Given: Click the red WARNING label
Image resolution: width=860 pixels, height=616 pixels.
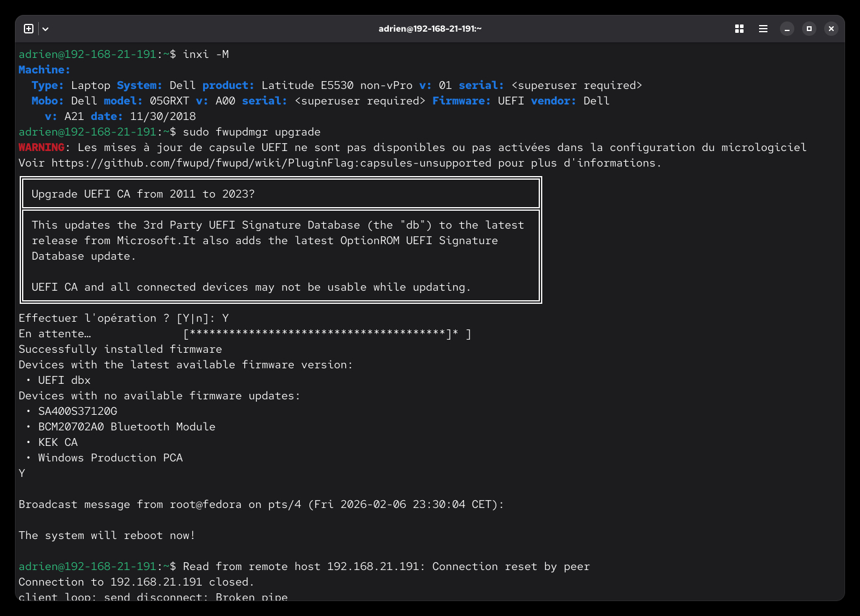Looking at the screenshot, I should 41,147.
